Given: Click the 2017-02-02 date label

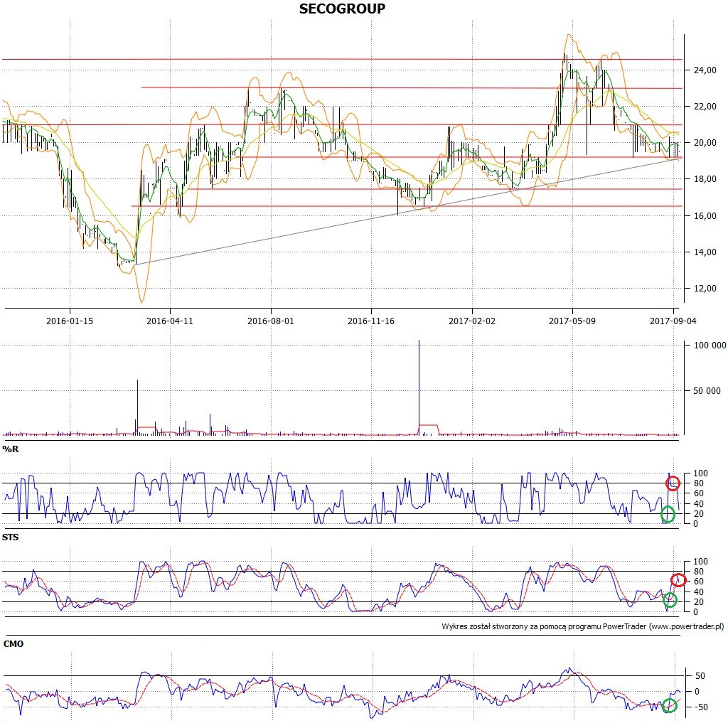Looking at the screenshot, I should [x=472, y=321].
